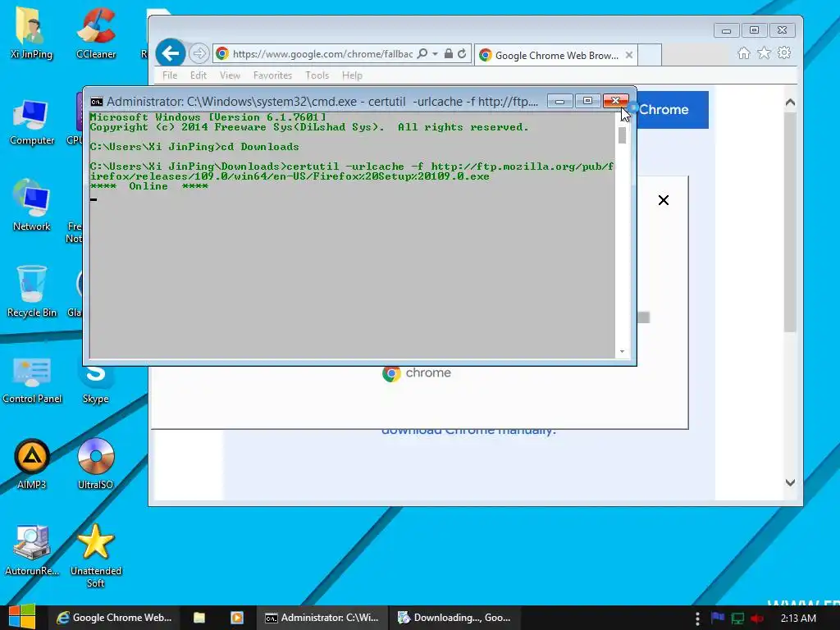Viewport: 840px width, 630px height.
Task: Open Unattended Soft star icon
Action: pyautogui.click(x=95, y=556)
